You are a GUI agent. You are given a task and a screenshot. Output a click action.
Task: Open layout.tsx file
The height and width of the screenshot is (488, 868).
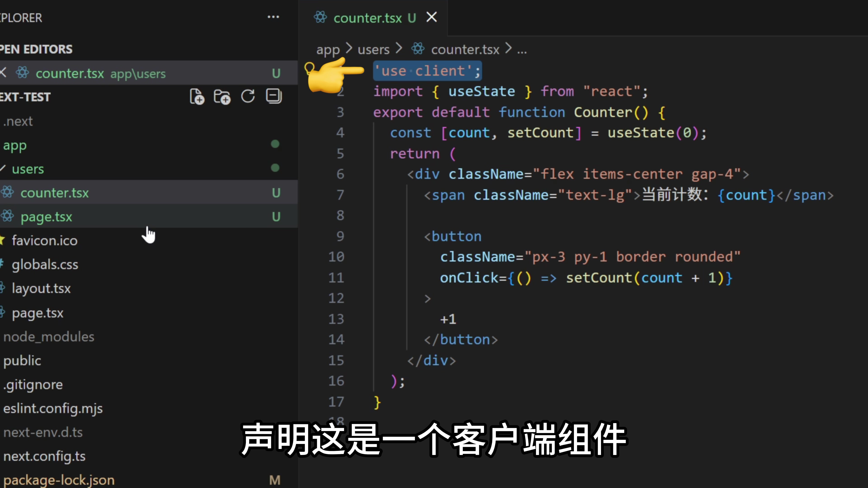(41, 288)
